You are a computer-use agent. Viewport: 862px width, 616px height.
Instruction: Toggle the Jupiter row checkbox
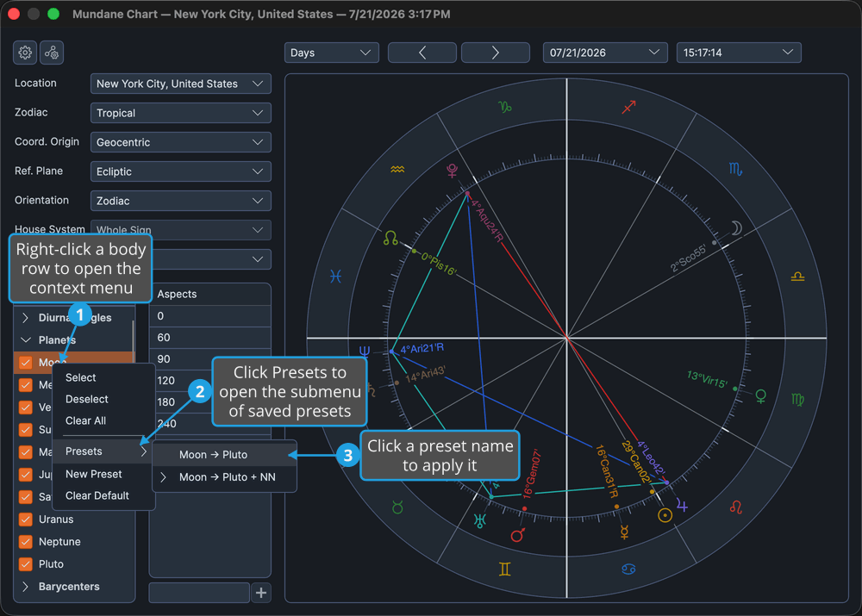point(25,474)
